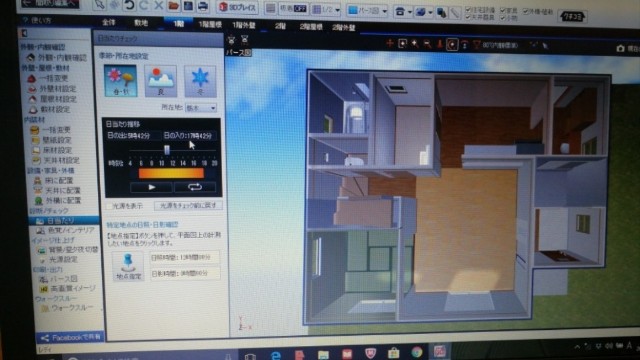Toggle the 視点 OFF switch

click(293, 8)
